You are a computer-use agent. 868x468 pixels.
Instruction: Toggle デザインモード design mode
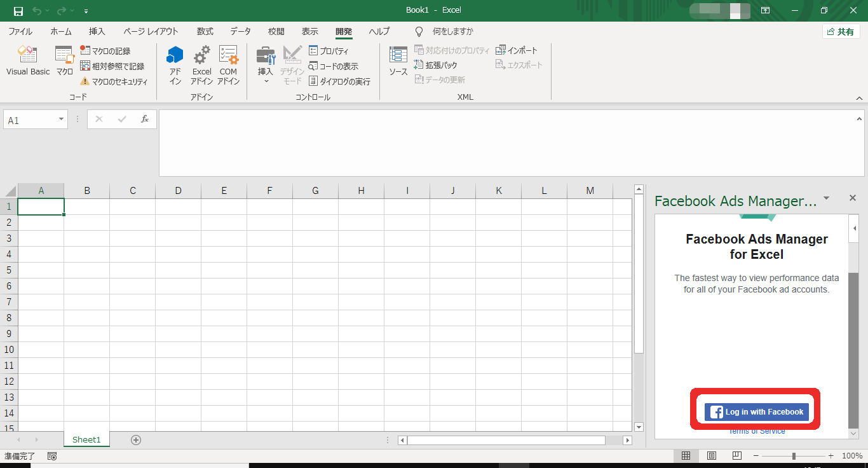(292, 65)
